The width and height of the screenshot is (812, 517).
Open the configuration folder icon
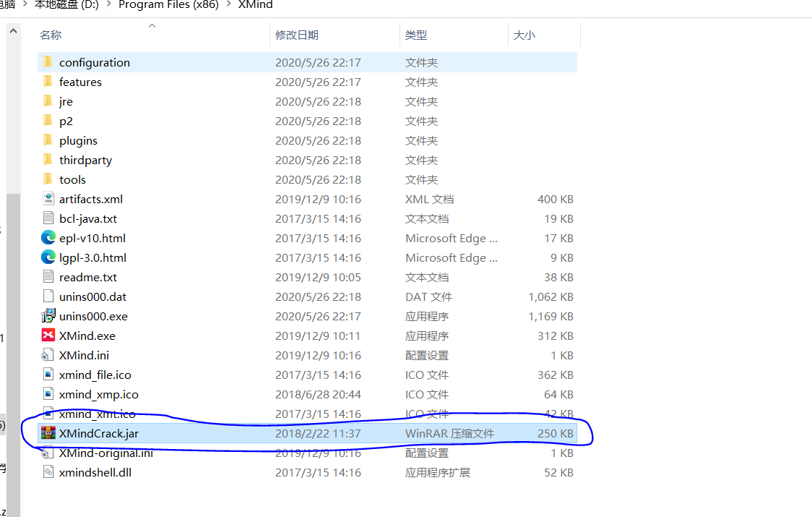[x=47, y=62]
